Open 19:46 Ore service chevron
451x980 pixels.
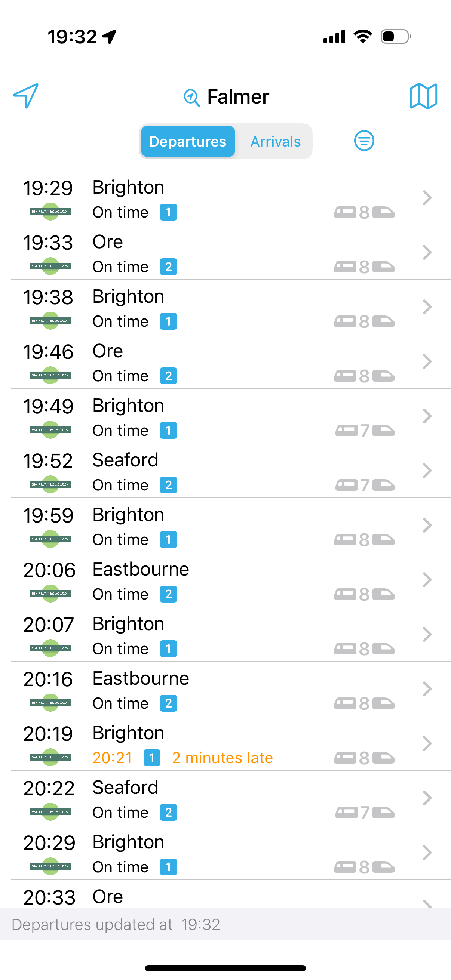[427, 361]
